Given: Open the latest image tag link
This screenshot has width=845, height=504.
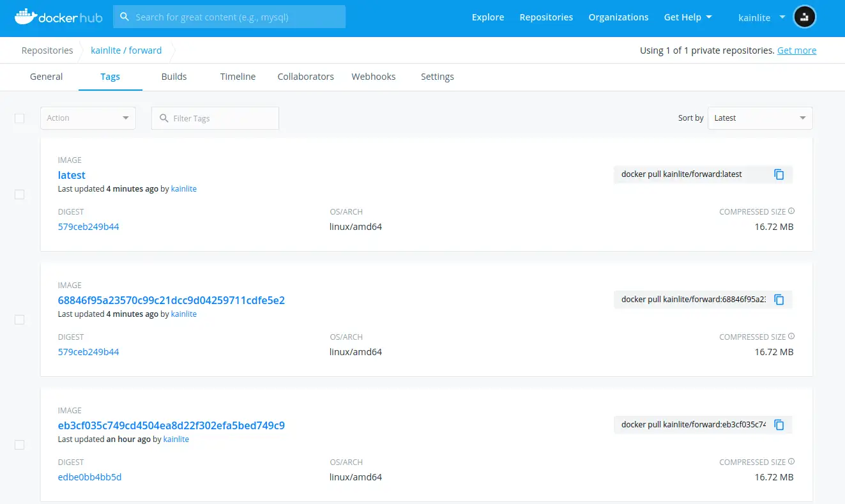Looking at the screenshot, I should (x=72, y=175).
